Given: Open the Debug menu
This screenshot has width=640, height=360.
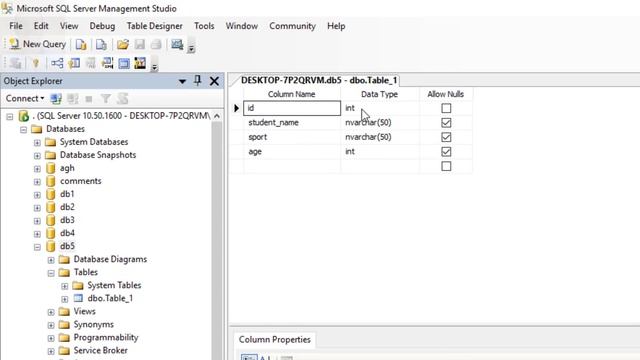Looking at the screenshot, I should (102, 26).
